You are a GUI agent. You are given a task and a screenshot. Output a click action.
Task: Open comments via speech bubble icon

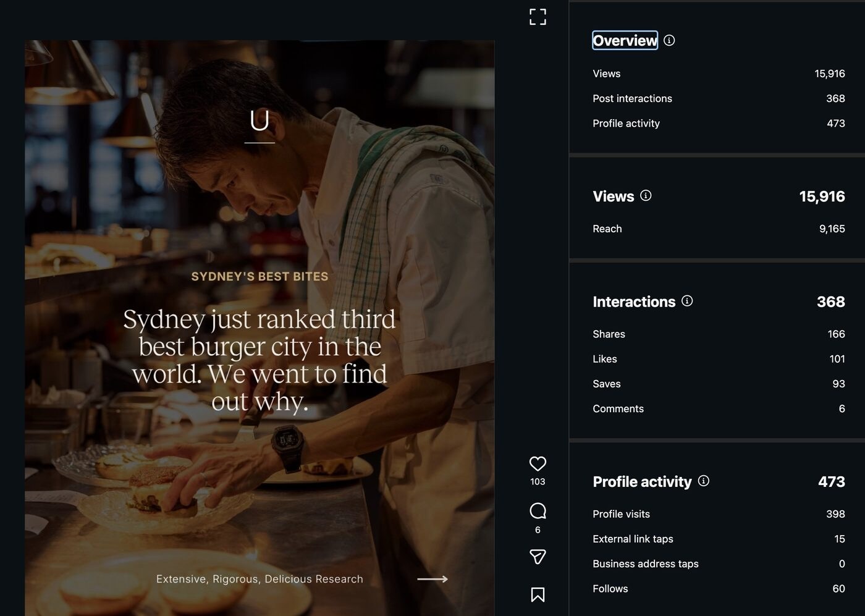(538, 511)
